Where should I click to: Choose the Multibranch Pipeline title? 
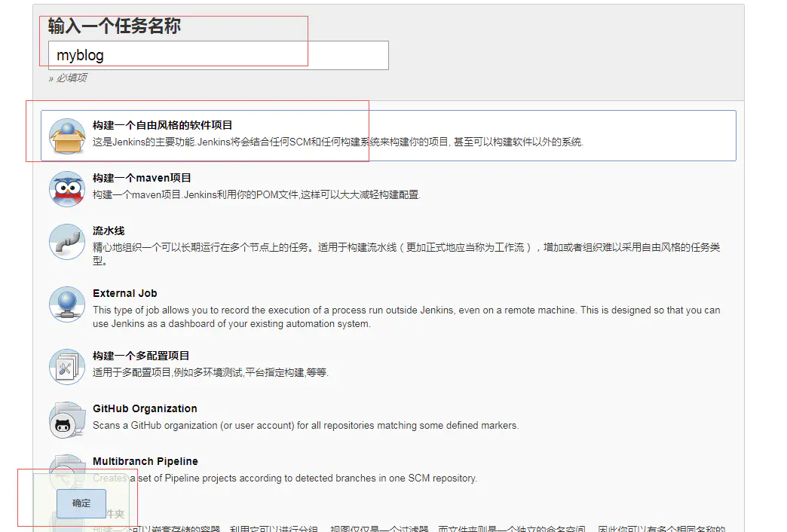(145, 461)
